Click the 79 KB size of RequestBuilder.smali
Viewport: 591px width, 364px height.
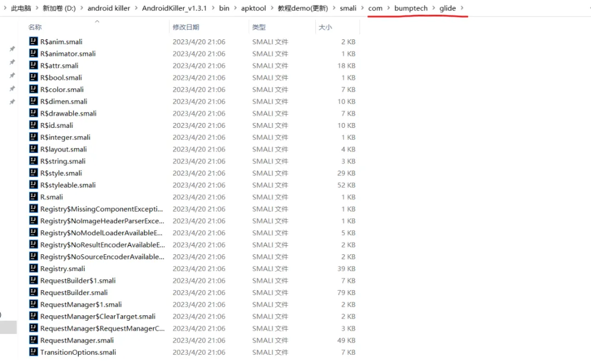point(346,292)
